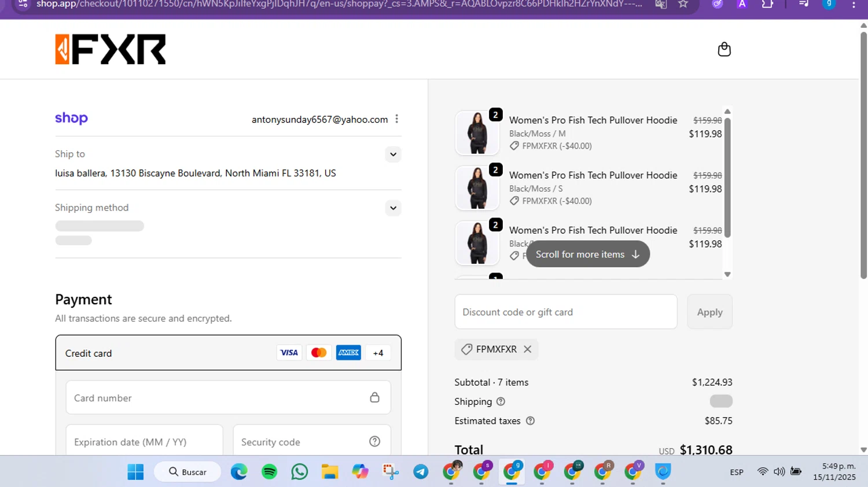
Task: Click the Black/Moss / S hoodie thumbnail
Action: (477, 188)
